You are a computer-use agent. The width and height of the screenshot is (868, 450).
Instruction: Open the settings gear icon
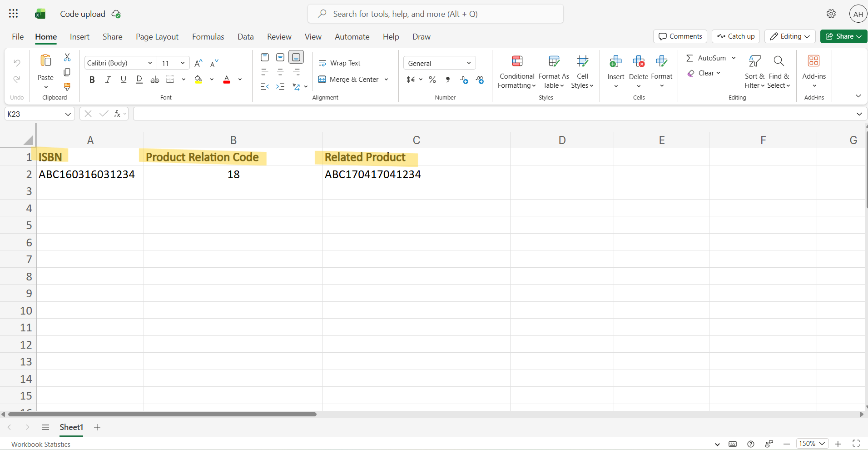point(831,14)
